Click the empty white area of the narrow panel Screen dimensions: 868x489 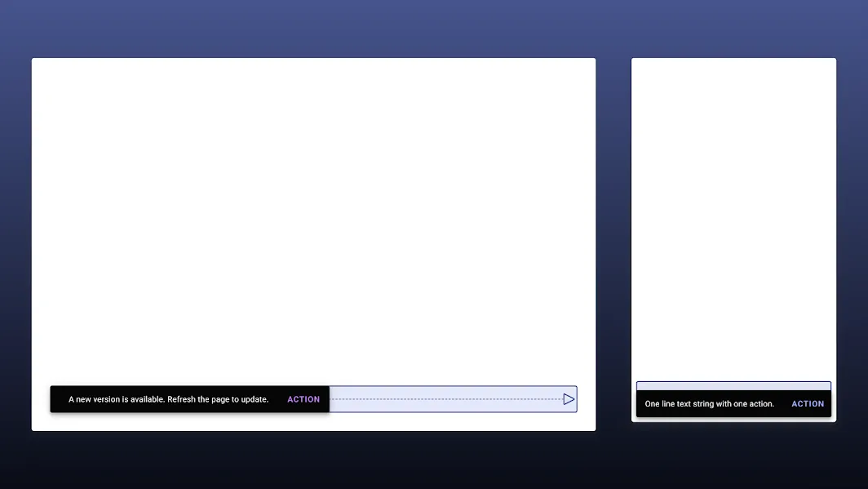click(733, 212)
